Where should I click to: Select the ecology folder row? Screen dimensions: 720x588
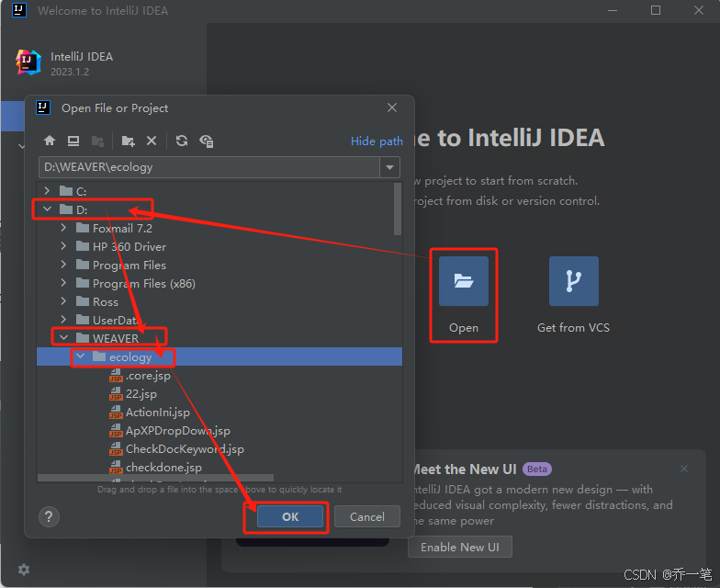[219, 356]
